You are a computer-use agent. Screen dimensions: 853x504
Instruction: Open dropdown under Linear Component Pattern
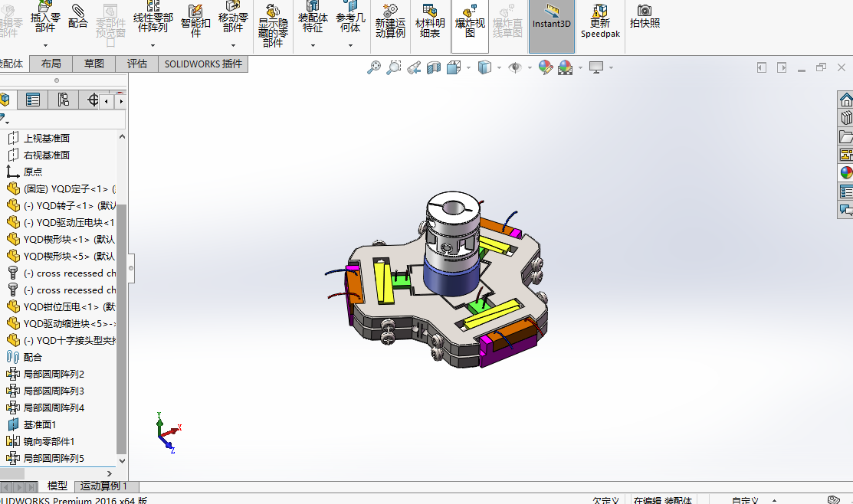tap(153, 46)
